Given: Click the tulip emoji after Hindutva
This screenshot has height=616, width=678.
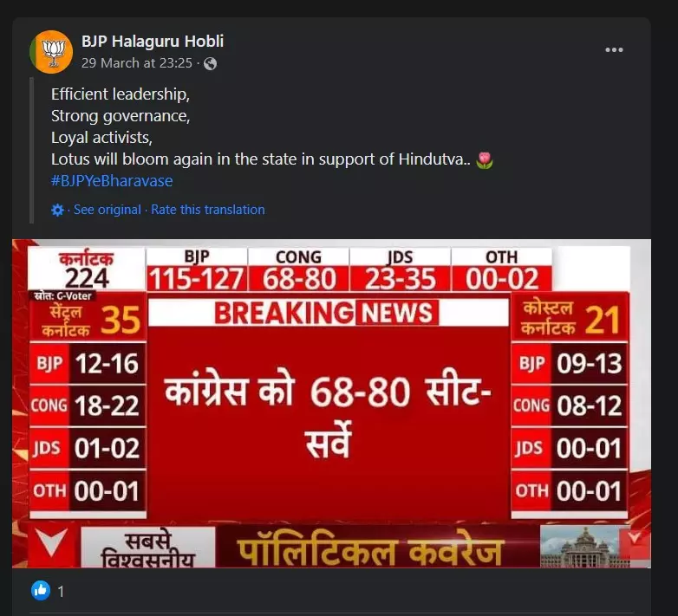Looking at the screenshot, I should point(485,159).
